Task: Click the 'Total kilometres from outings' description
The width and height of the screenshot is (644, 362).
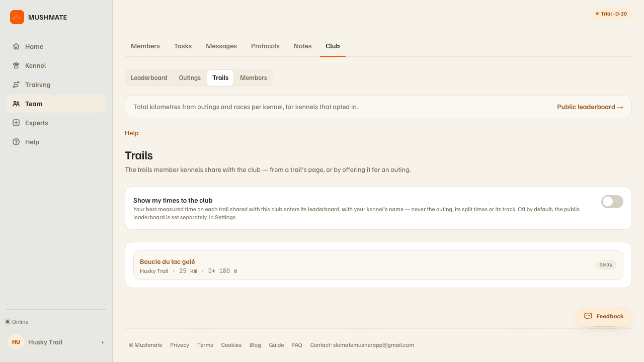Action: point(246,107)
